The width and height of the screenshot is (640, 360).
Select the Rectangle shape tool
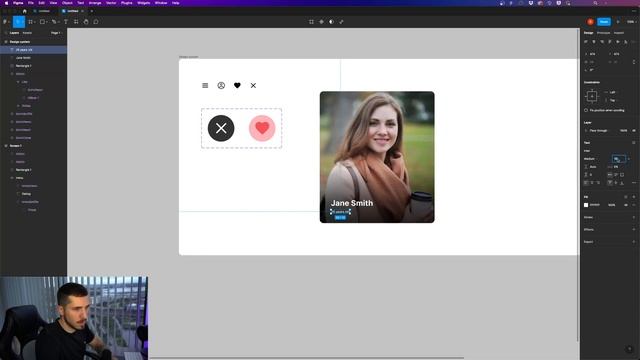point(42,22)
